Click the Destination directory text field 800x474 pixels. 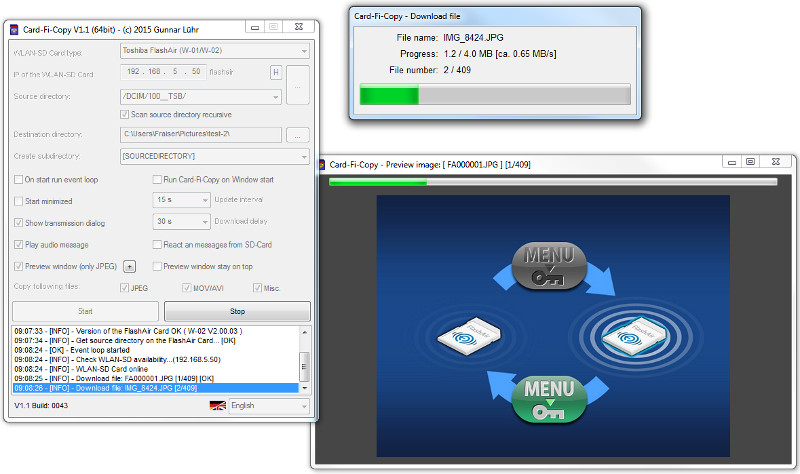coord(201,134)
